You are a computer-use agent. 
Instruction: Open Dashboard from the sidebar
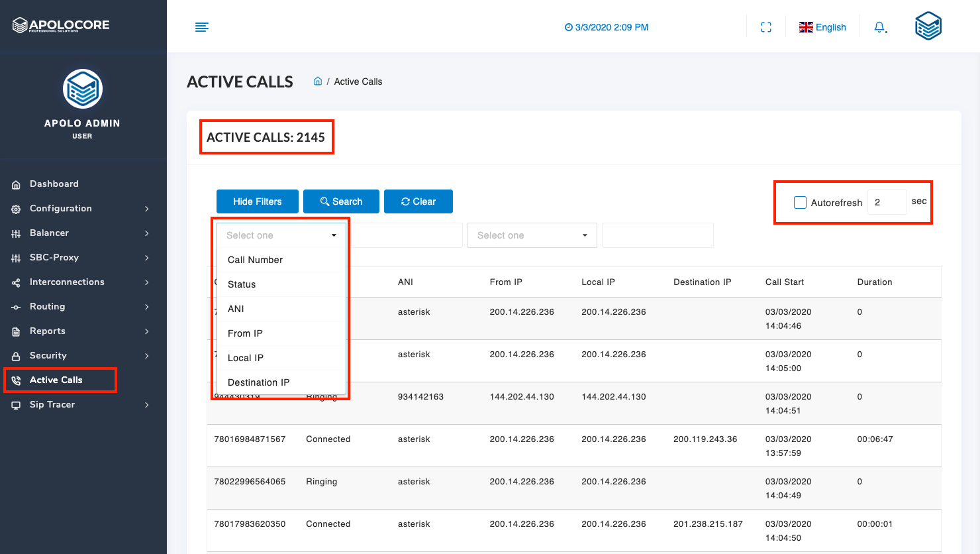pos(54,184)
